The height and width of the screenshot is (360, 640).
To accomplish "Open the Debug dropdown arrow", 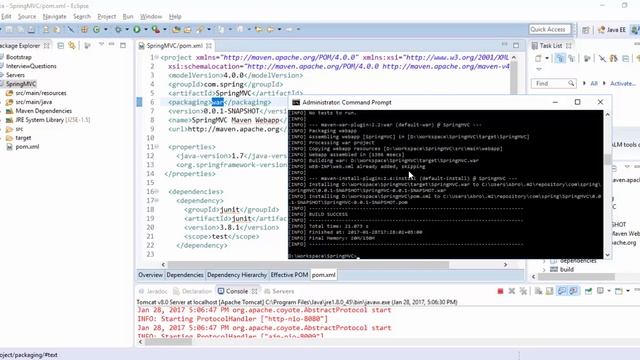I will (127, 29).
